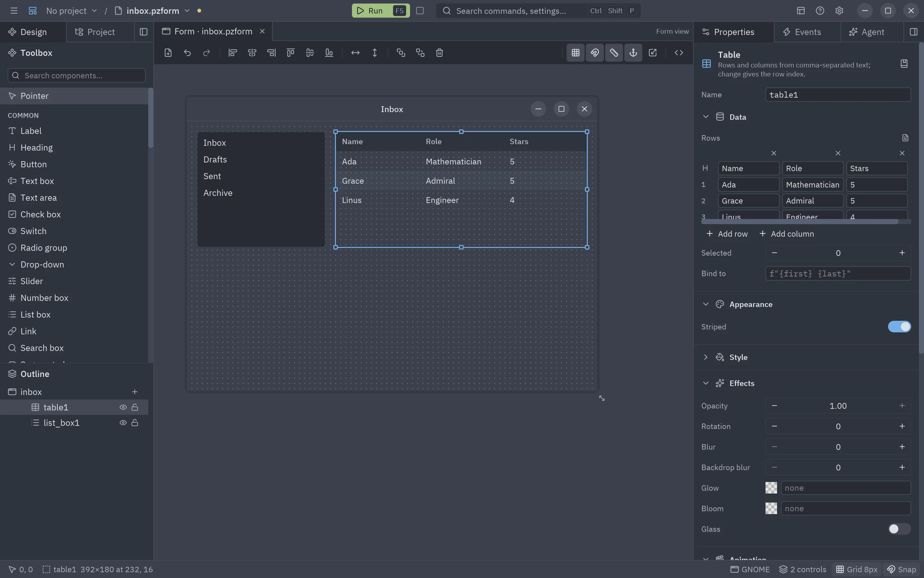The height and width of the screenshot is (578, 924).
Task: Open code view with angle brackets icon
Action: click(x=679, y=53)
